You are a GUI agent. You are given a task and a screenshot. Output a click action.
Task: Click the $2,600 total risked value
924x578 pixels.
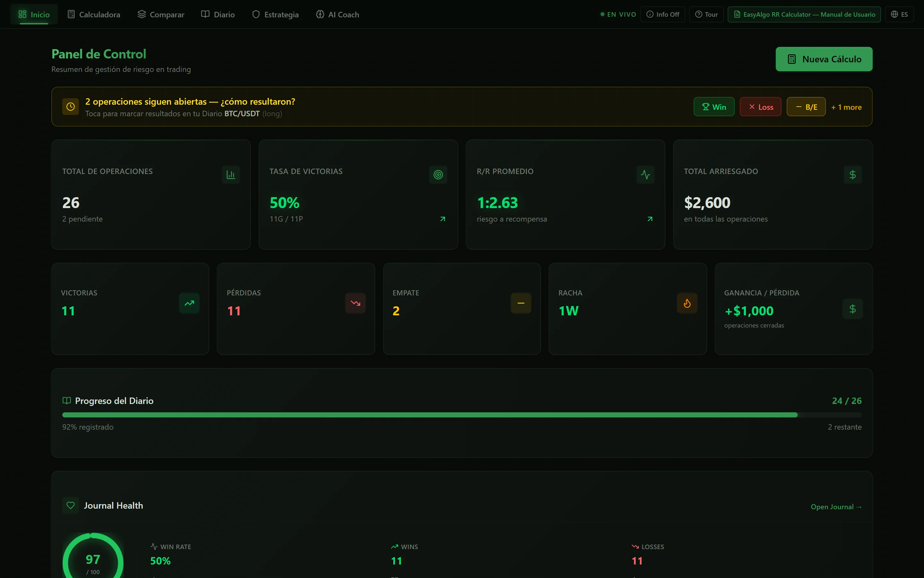[x=707, y=203]
